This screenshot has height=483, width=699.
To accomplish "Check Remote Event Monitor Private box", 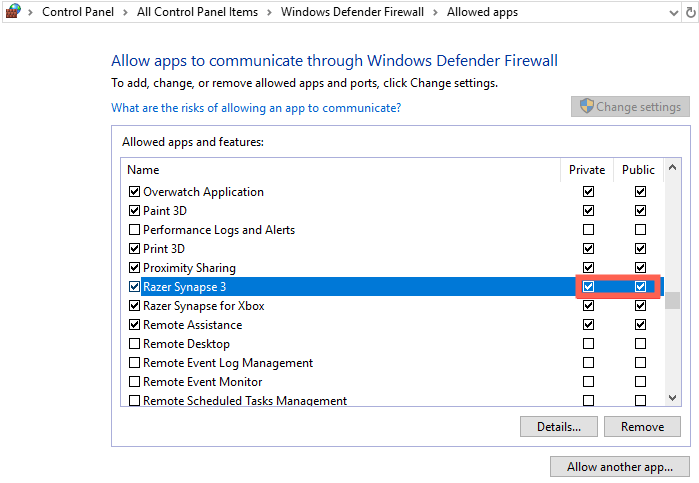I will point(588,381).
